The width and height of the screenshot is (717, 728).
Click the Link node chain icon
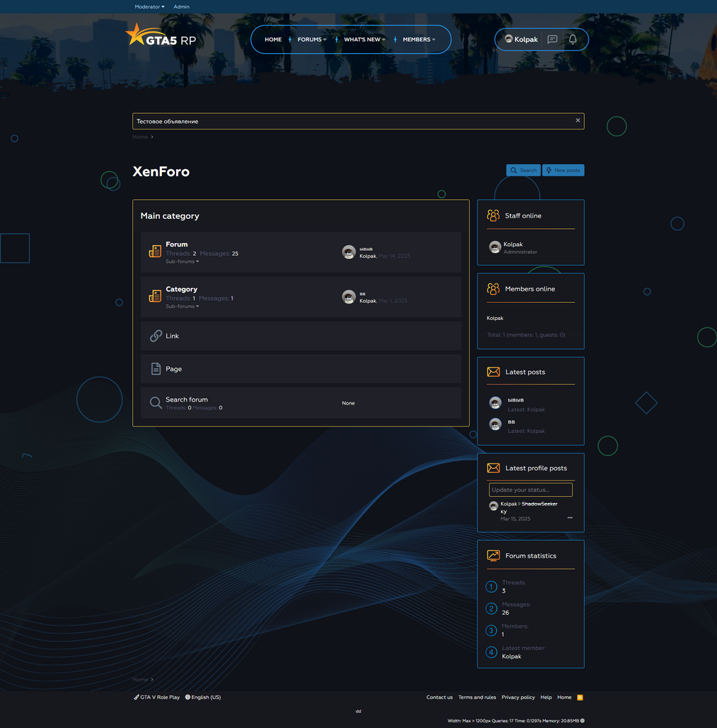pos(156,336)
